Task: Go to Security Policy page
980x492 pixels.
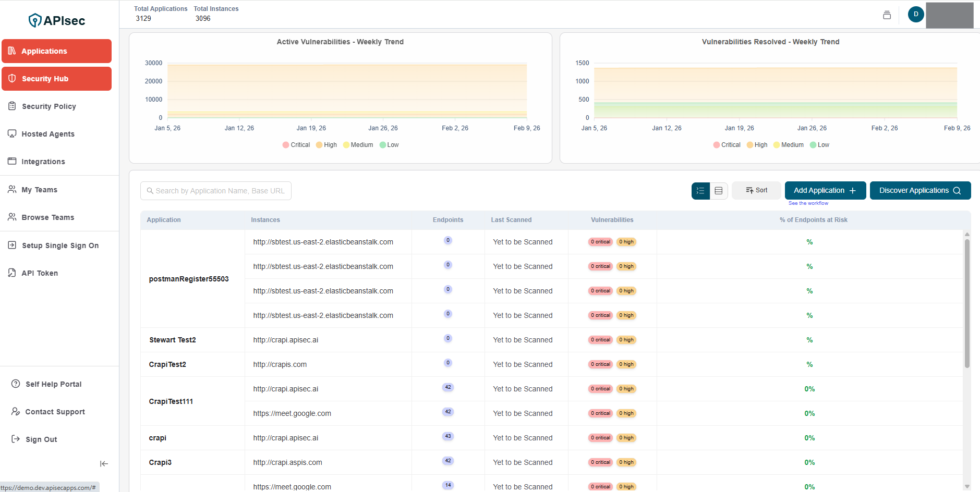Action: point(49,106)
